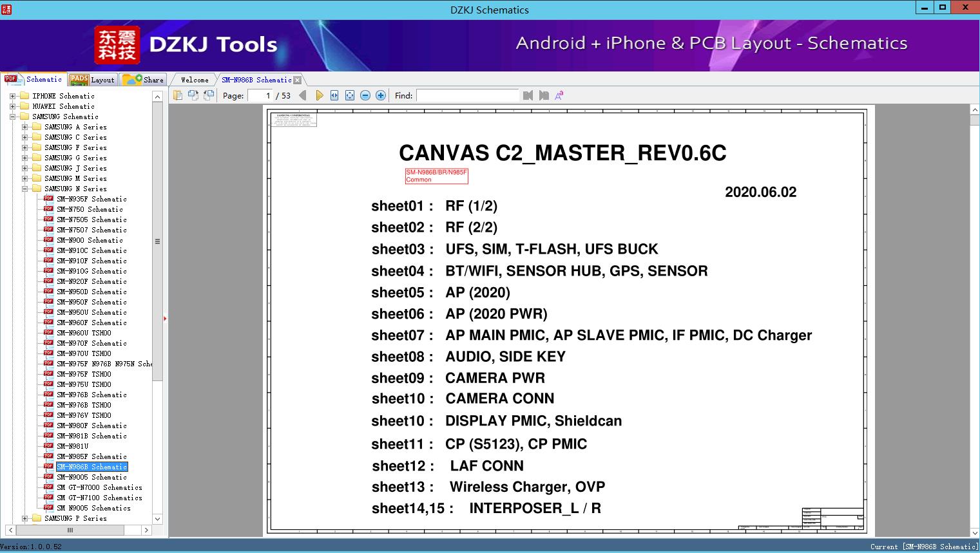Zoom in with the plus icon
The height and width of the screenshot is (553, 980).
click(381, 95)
